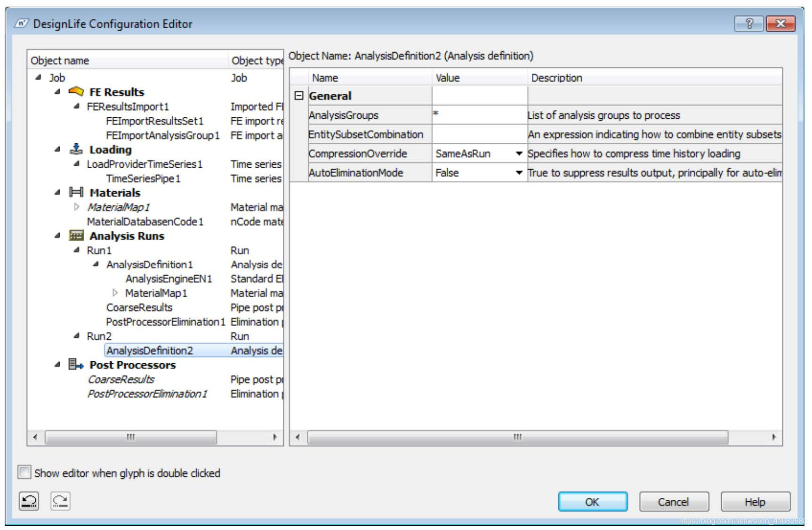The width and height of the screenshot is (812, 530).
Task: Click the Object type column header
Action: (256, 60)
